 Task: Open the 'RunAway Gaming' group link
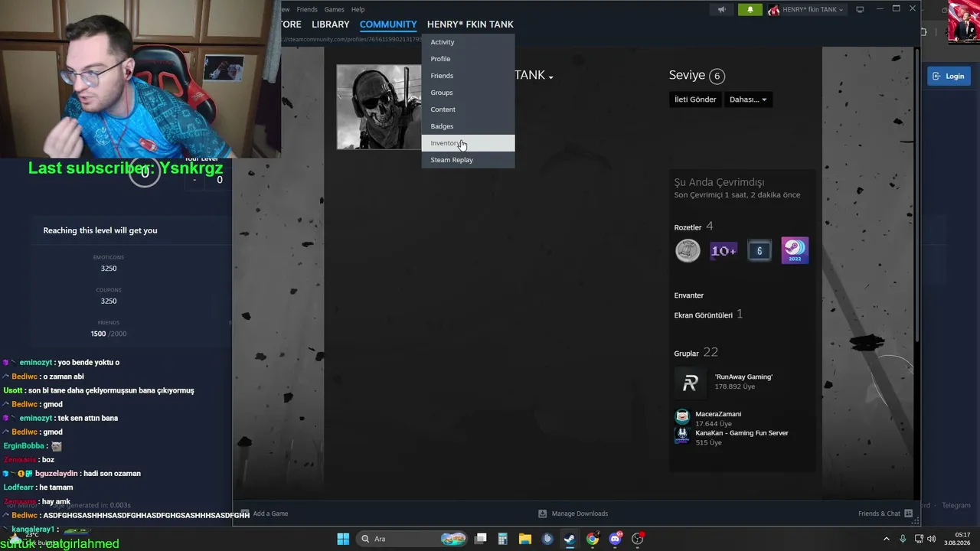point(743,377)
